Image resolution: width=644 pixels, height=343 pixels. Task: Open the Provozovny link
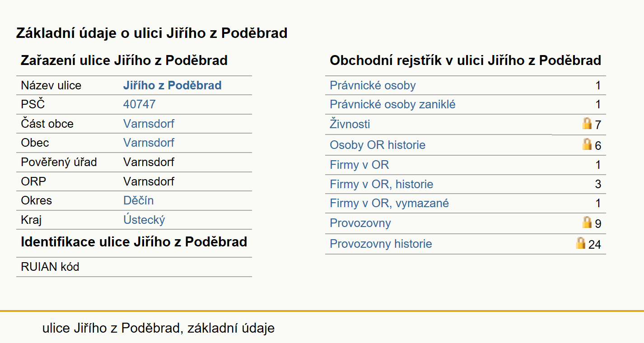pyautogui.click(x=360, y=223)
